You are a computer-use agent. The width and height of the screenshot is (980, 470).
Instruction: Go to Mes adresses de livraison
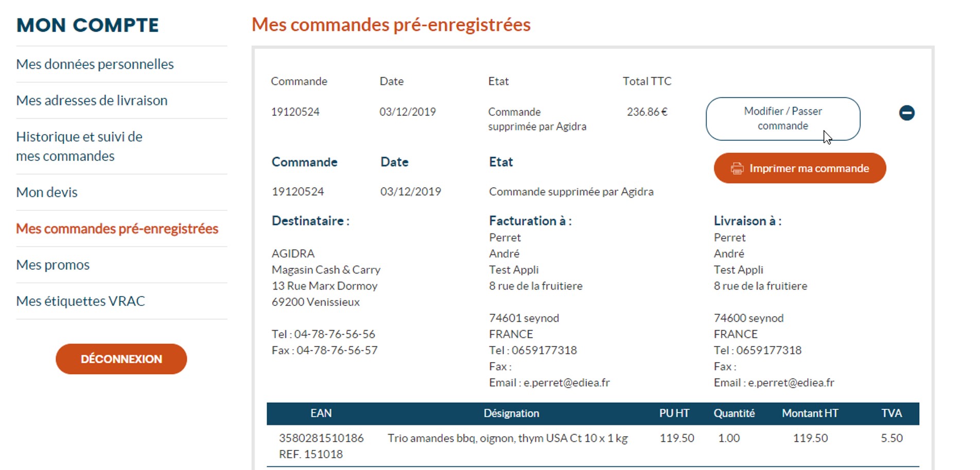[x=92, y=100]
